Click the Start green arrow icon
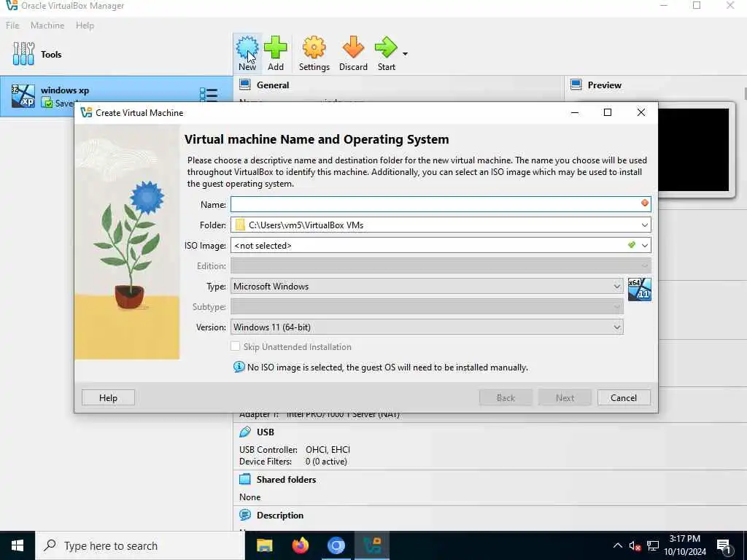 [x=386, y=48]
